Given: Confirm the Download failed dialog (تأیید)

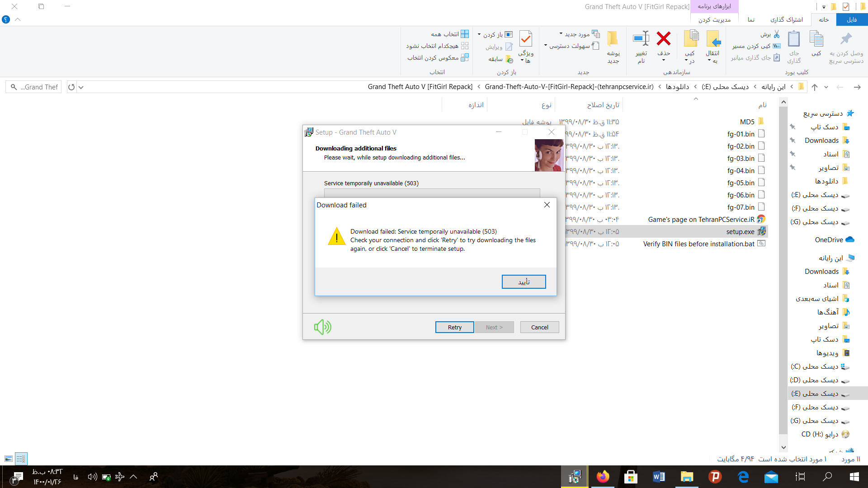Looking at the screenshot, I should pyautogui.click(x=524, y=282).
